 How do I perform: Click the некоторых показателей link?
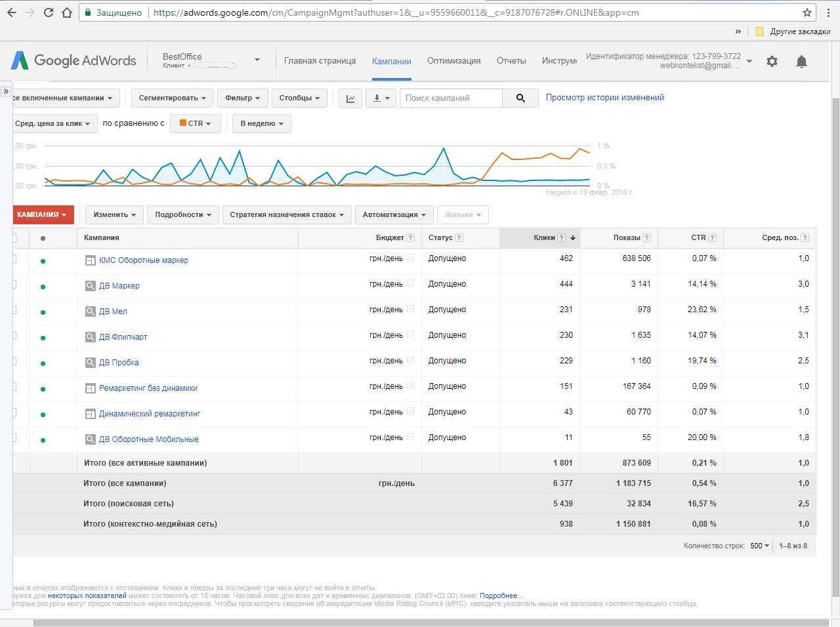[87, 596]
